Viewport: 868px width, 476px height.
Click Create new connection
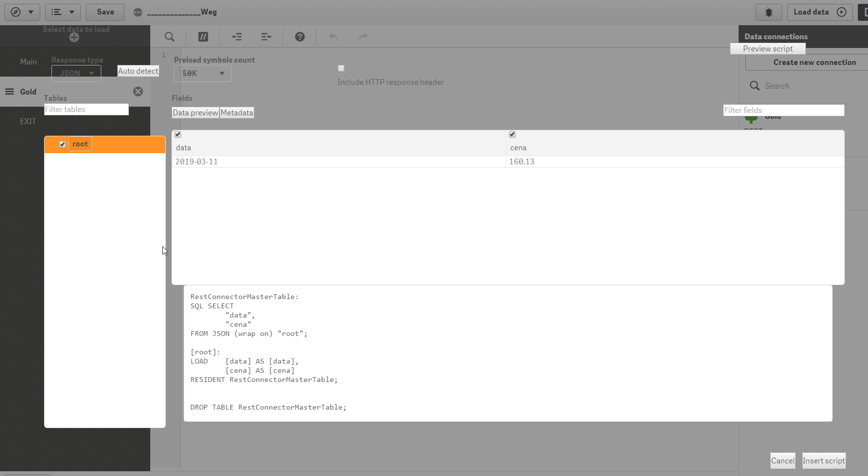tap(814, 62)
